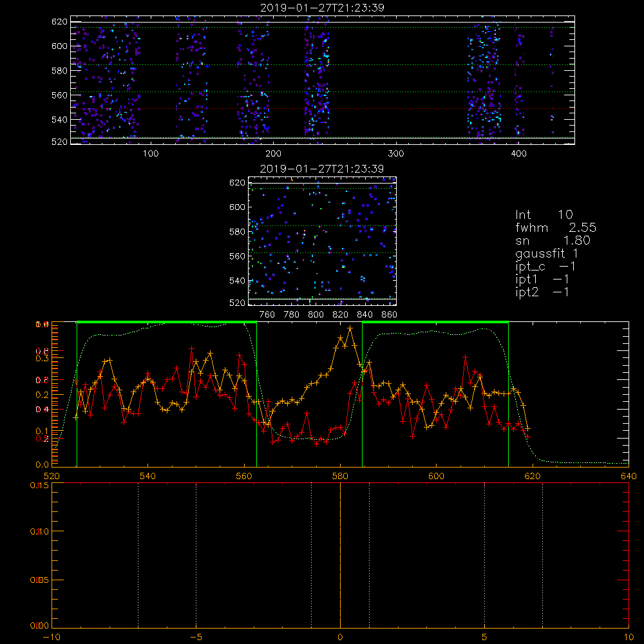Click the red dotted horizontal line in top spectrogram
The width and height of the screenshot is (644, 644).
tap(323, 109)
